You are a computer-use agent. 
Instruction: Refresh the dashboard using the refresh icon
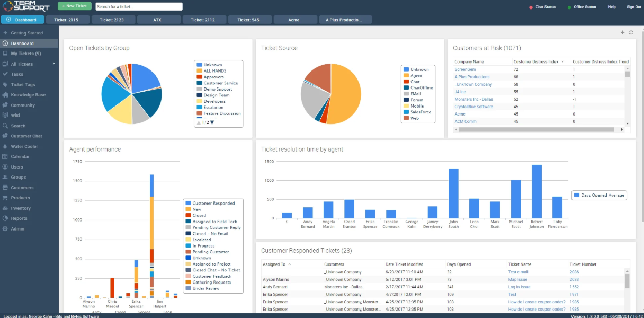(x=631, y=32)
